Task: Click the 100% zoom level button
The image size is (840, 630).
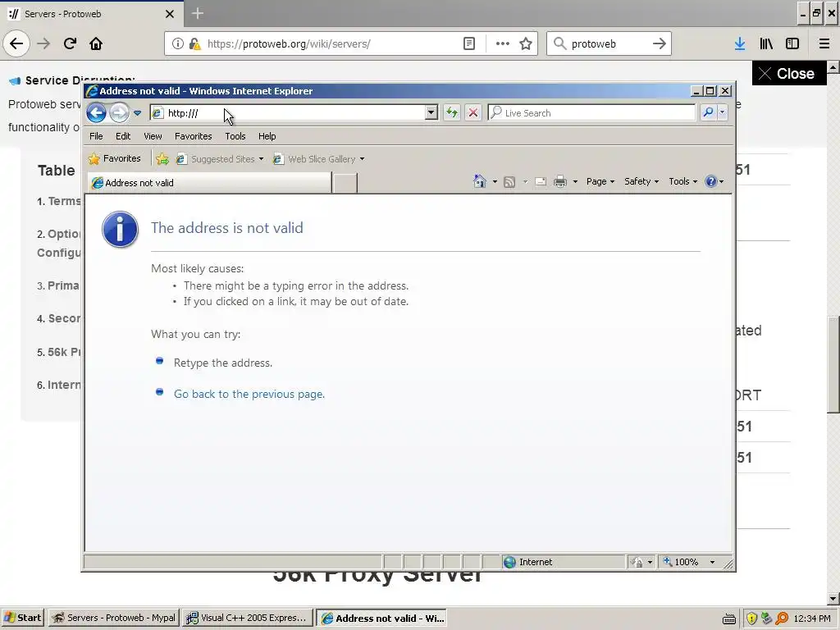Action: pos(681,561)
